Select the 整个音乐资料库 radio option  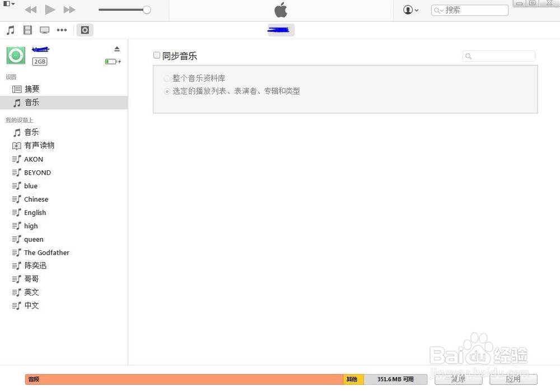(167, 78)
